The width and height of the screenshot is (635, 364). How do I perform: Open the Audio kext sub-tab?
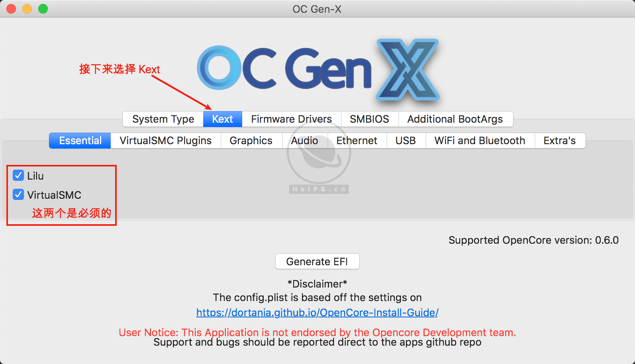point(304,141)
